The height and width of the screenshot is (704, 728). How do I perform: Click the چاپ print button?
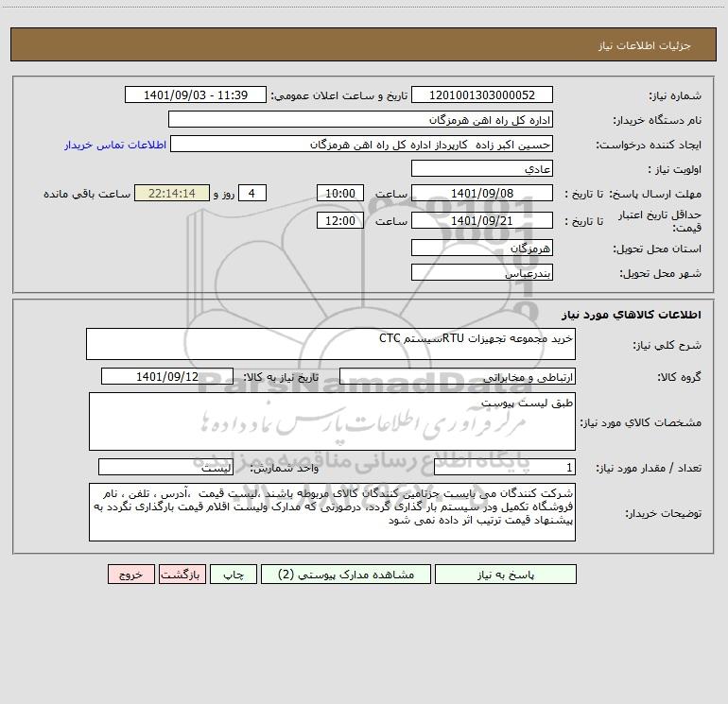click(234, 575)
